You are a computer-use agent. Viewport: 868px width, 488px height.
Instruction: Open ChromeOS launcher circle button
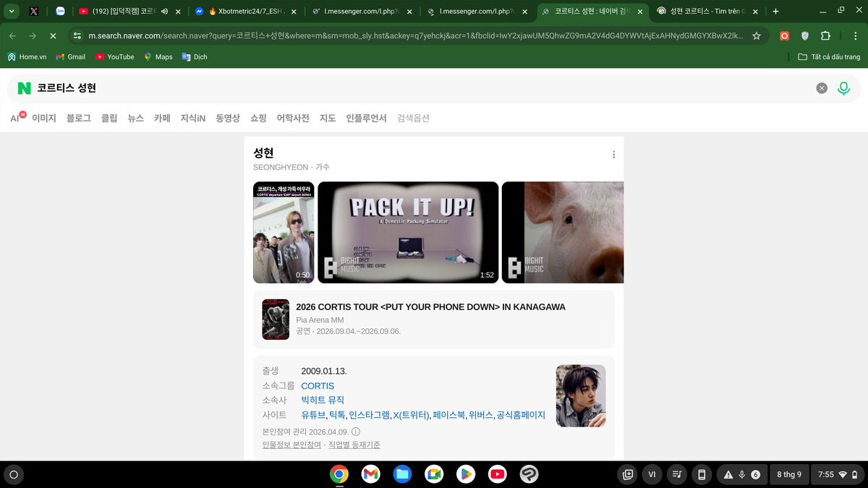click(13, 474)
